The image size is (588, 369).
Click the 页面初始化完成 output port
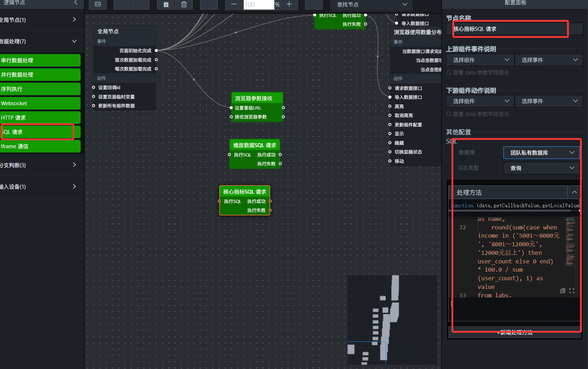tap(156, 51)
